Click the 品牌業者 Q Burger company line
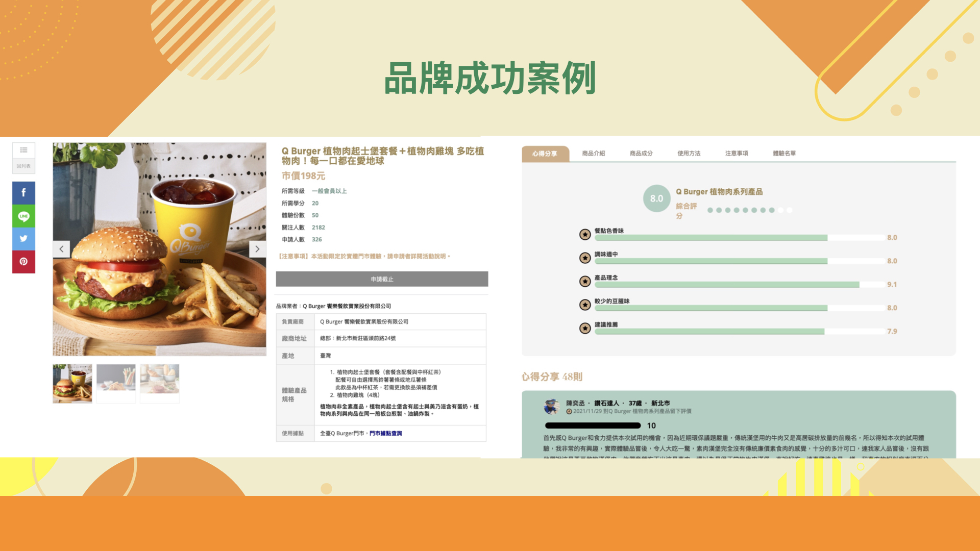The height and width of the screenshot is (551, 980). coord(333,306)
